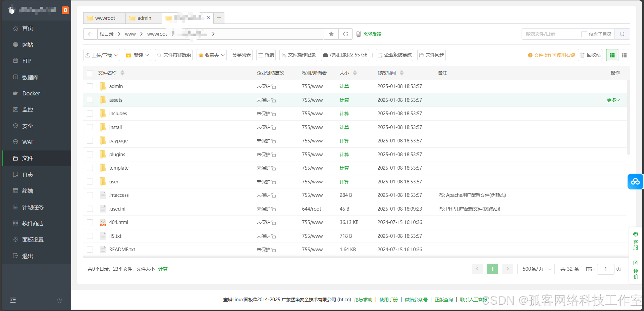Open the WAF sidebar item
Screen dimensions: 644x311
click(x=36, y=142)
